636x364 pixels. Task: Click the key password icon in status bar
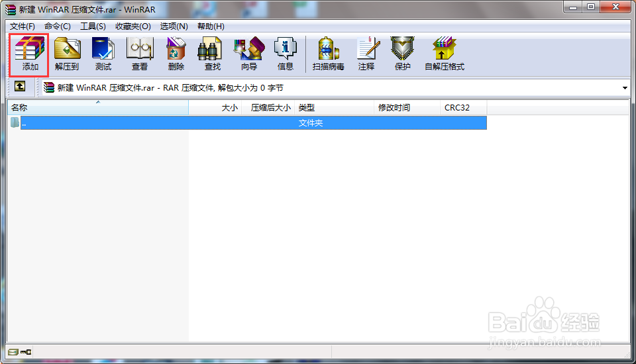26,352
